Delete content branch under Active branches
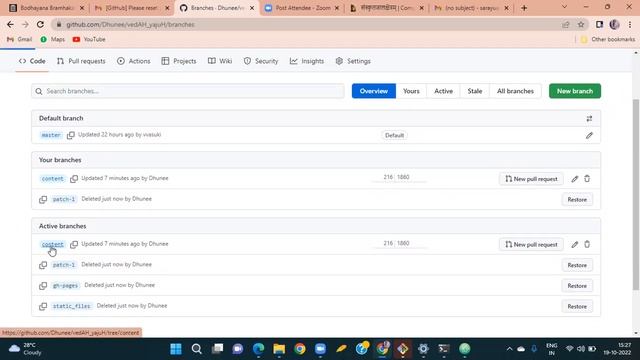Image resolution: width=640 pixels, height=360 pixels. pyautogui.click(x=587, y=244)
